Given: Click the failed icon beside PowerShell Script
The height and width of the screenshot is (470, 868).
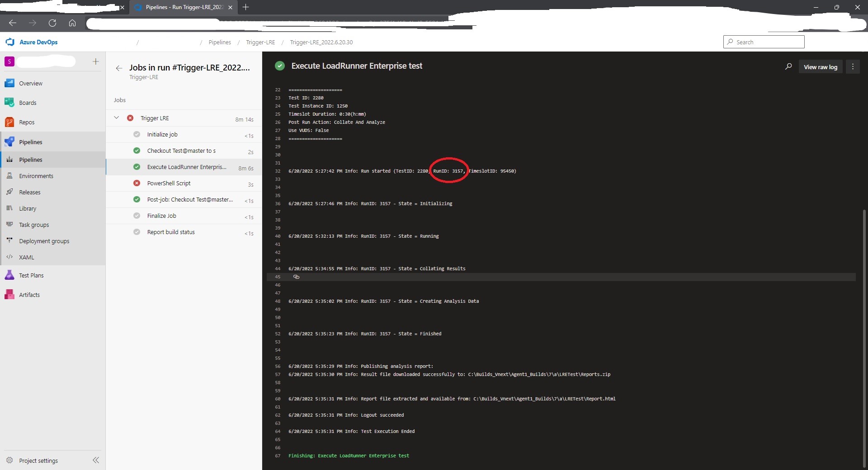Looking at the screenshot, I should point(137,183).
